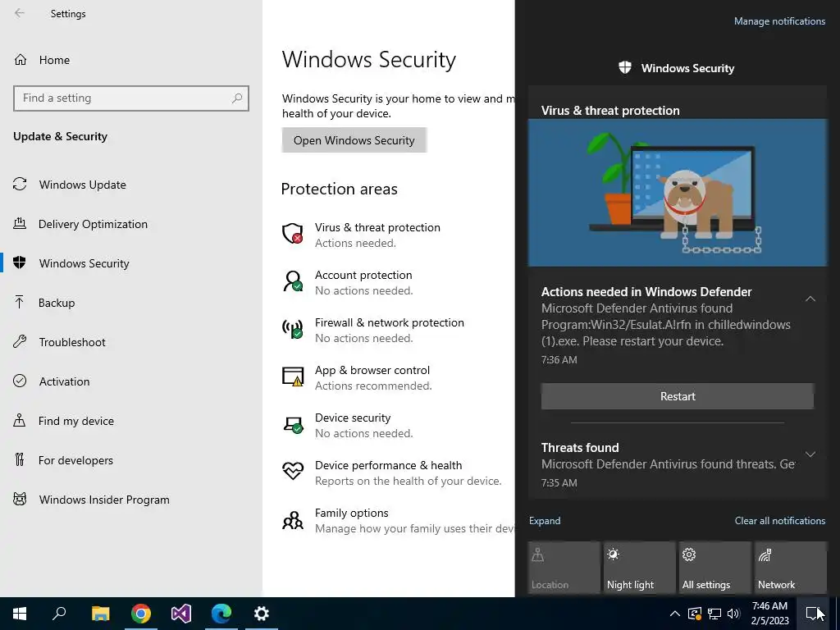Screen dimensions: 840x630
Task: Open Network quick action
Action: point(791,568)
